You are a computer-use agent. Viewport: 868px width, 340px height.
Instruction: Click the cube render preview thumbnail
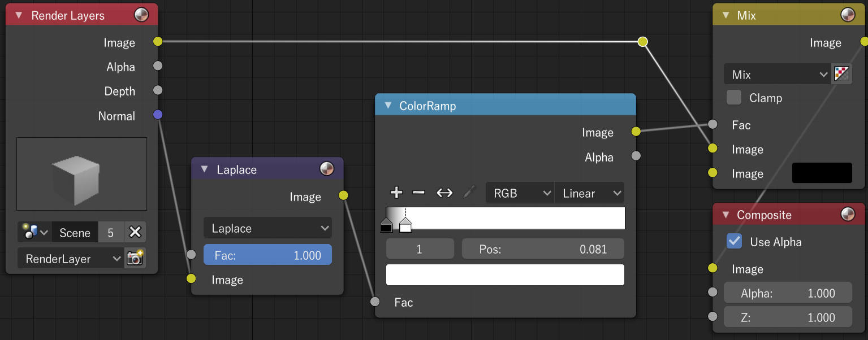coord(81,173)
